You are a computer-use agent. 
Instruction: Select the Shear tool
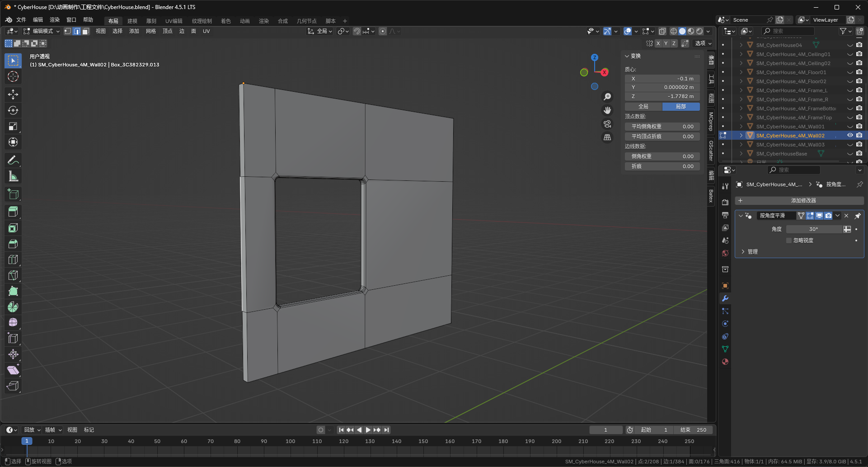[x=13, y=370]
